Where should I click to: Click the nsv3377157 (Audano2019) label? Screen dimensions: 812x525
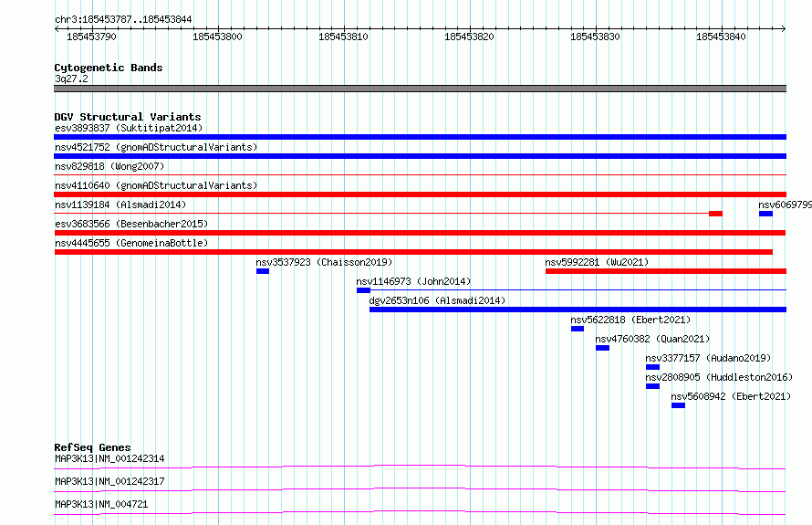[708, 358]
